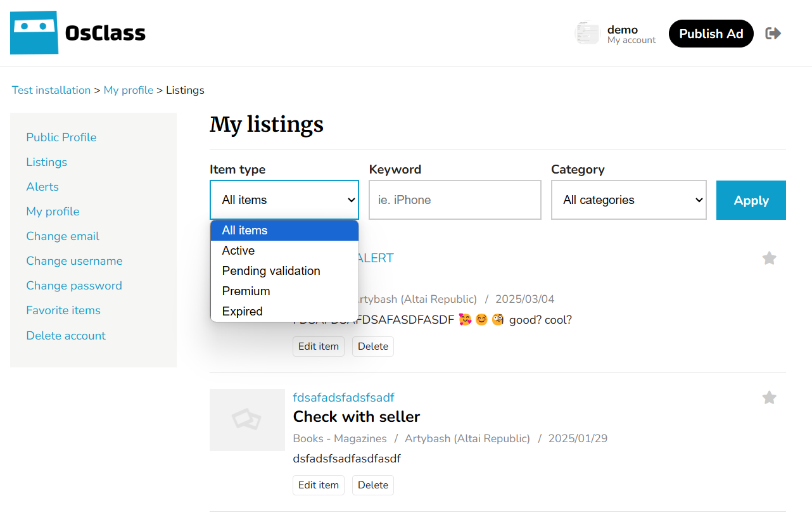Favorite the listing dated 2025/03/04 with the star
Image resolution: width=812 pixels, height=515 pixels.
769,258
